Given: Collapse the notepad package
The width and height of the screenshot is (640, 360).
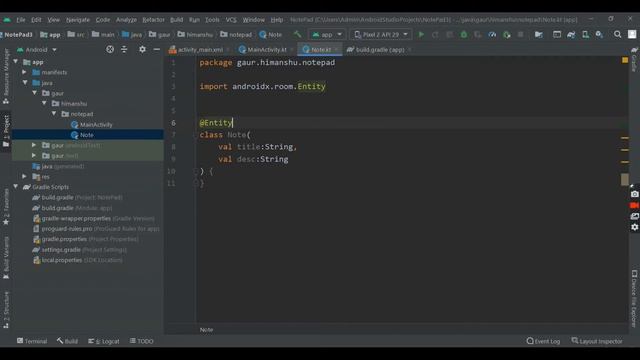Looking at the screenshot, I should 54,113.
